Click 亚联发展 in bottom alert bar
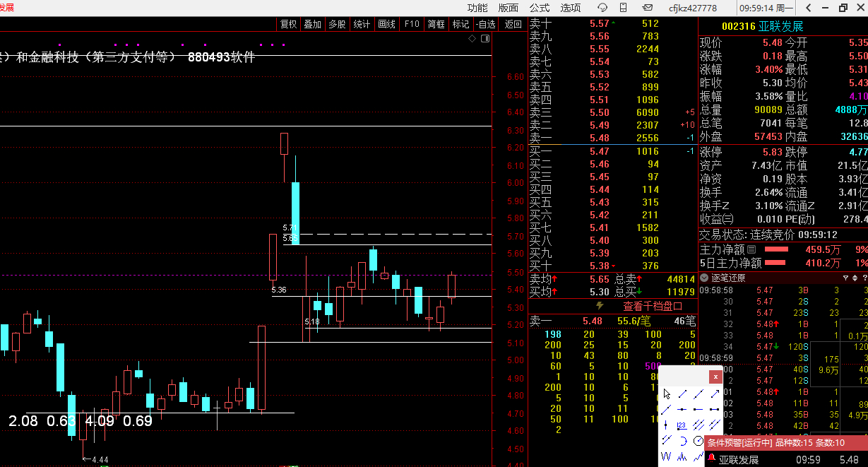The height and width of the screenshot is (467, 868). (x=739, y=460)
